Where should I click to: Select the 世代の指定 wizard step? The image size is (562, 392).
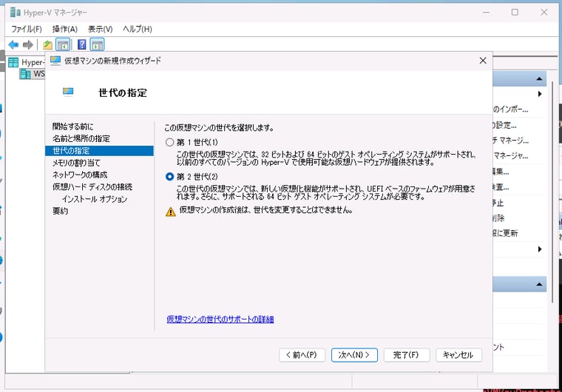[99, 151]
